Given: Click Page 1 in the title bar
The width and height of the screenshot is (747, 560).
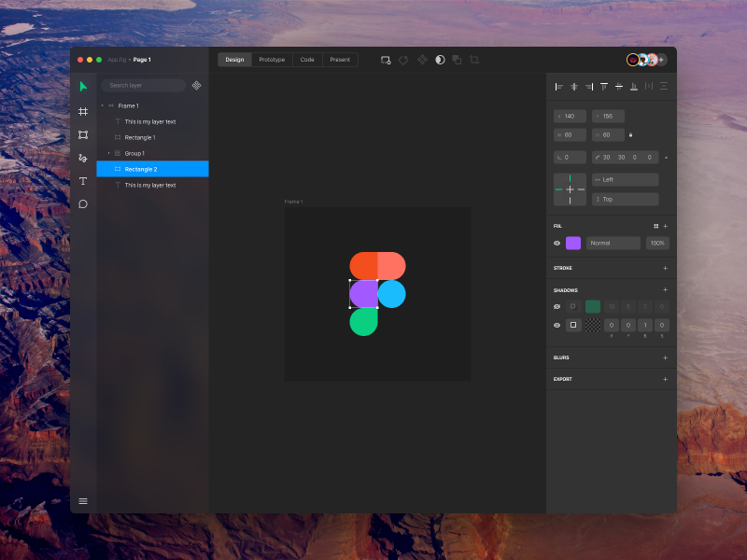Looking at the screenshot, I should click(x=142, y=60).
